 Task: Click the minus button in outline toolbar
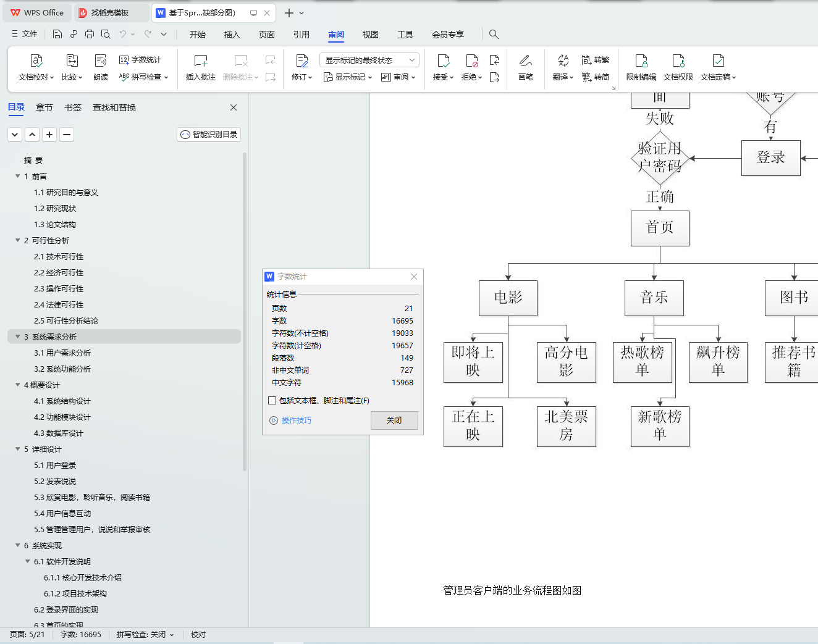point(67,135)
